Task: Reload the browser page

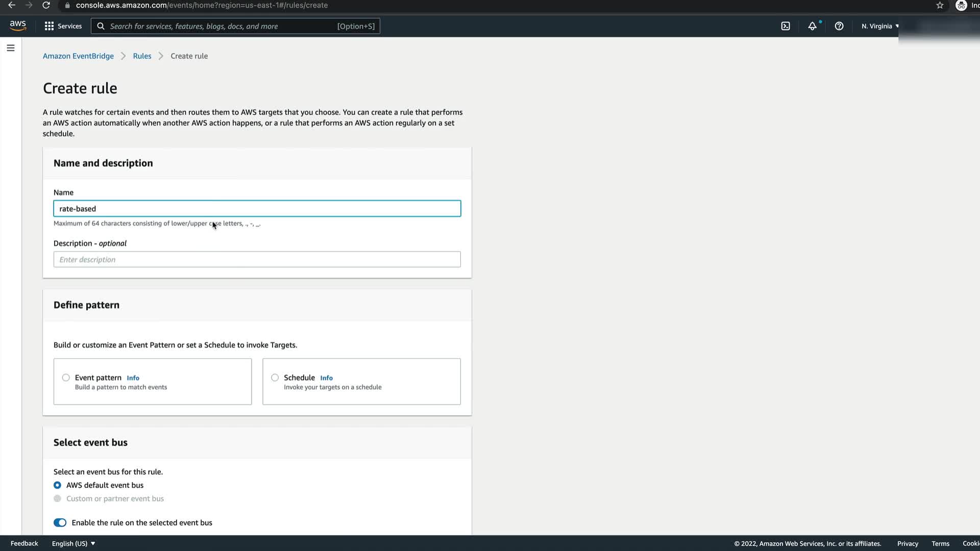Action: pos(46,5)
